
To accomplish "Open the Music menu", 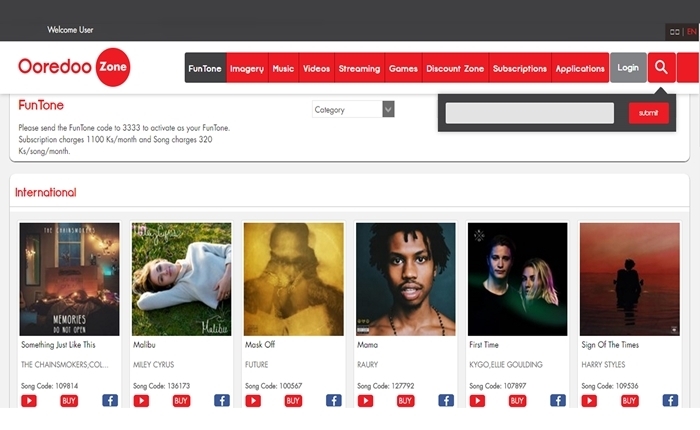I will (283, 68).
